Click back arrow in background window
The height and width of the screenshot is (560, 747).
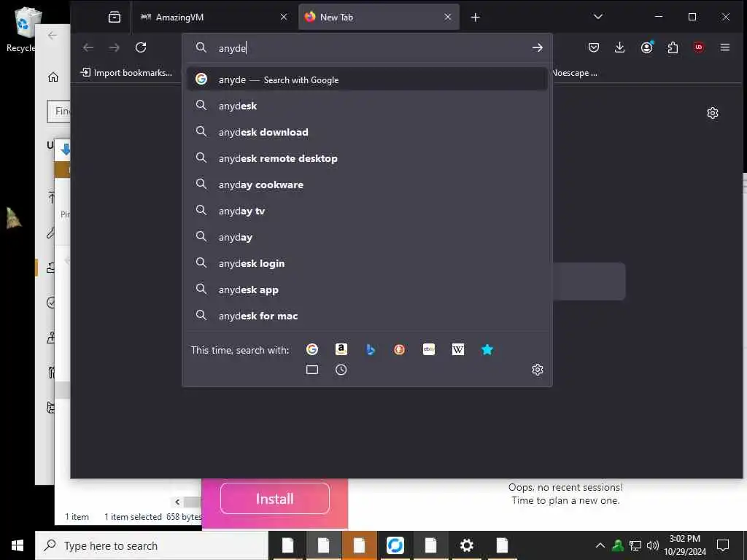[52, 36]
